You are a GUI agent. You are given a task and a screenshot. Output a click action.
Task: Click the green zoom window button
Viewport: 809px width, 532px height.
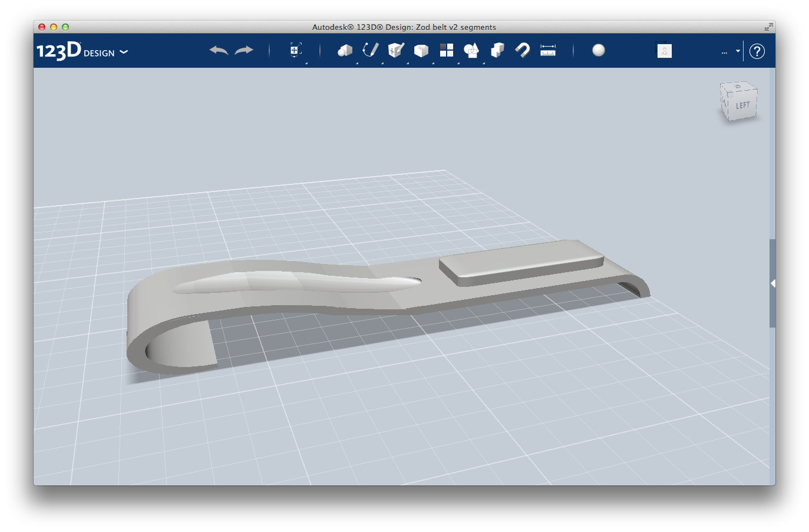click(x=65, y=27)
